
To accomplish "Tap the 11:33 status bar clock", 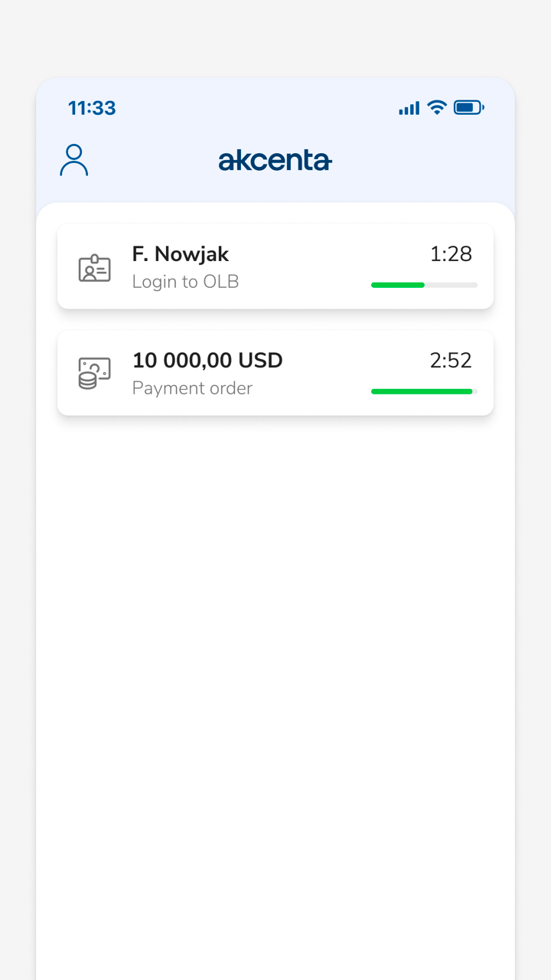I will click(92, 108).
